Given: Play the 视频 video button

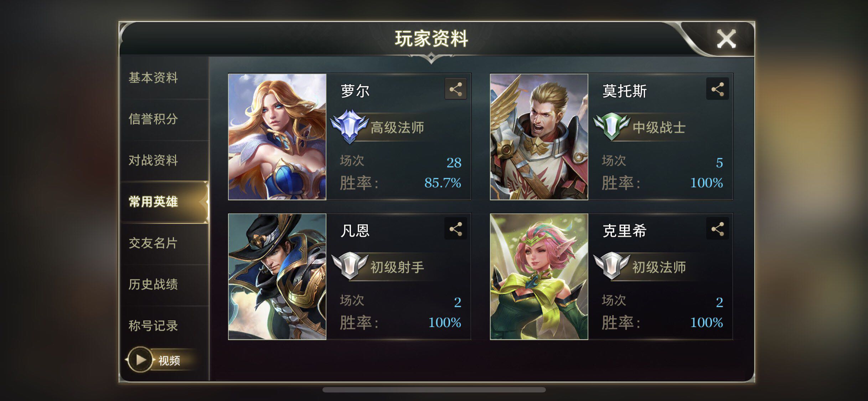Looking at the screenshot, I should 140,360.
